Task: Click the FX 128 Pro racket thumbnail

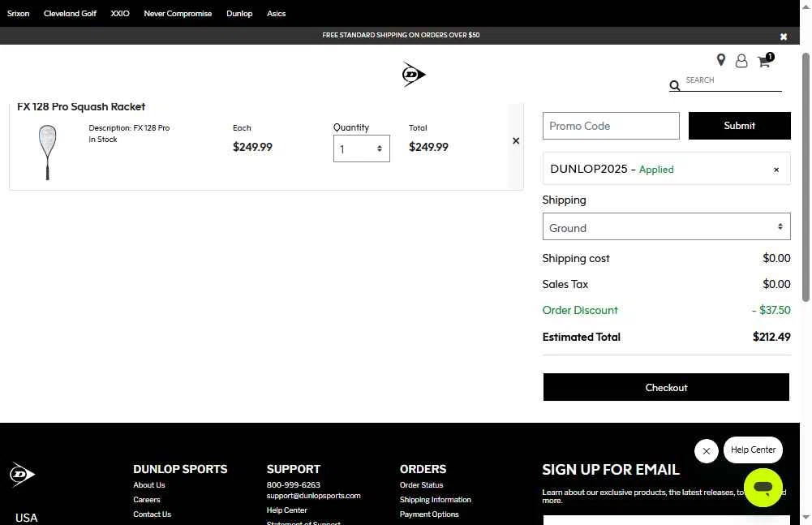Action: click(x=48, y=153)
